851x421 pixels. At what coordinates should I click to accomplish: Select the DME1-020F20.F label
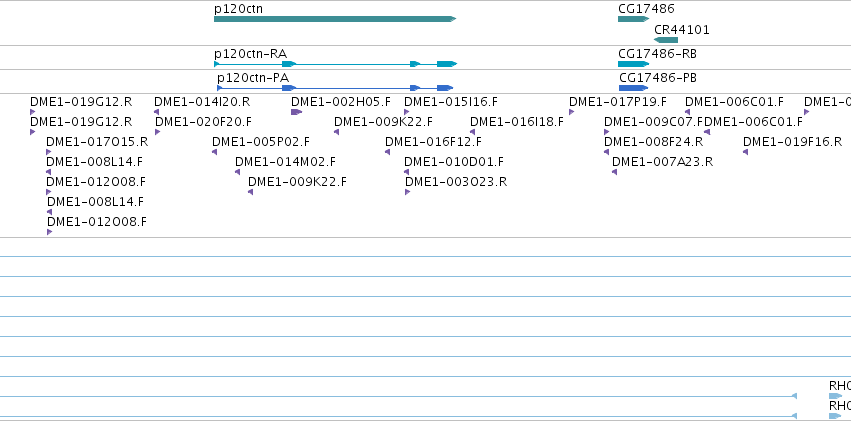(x=204, y=122)
